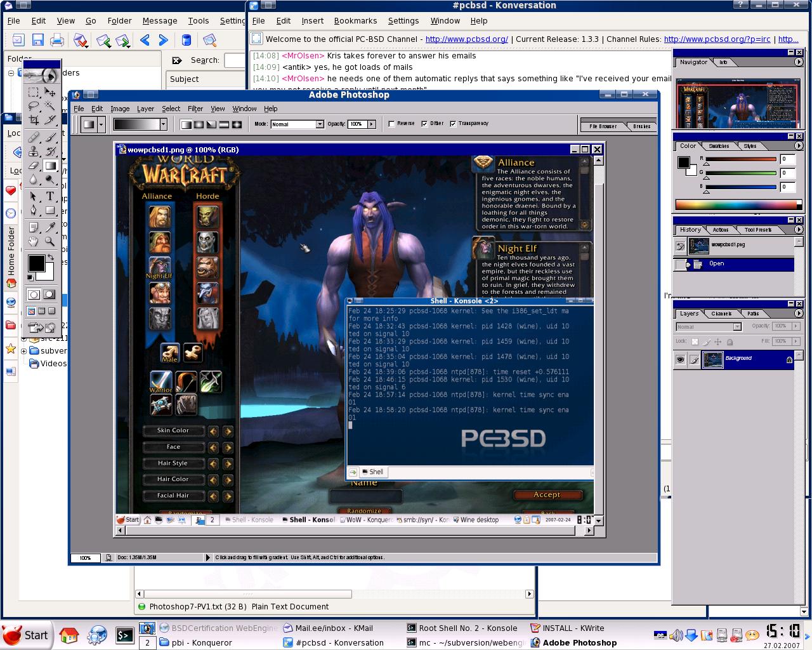Select the Magic Wand tool
Screen dimensions: 812x650
(50, 105)
